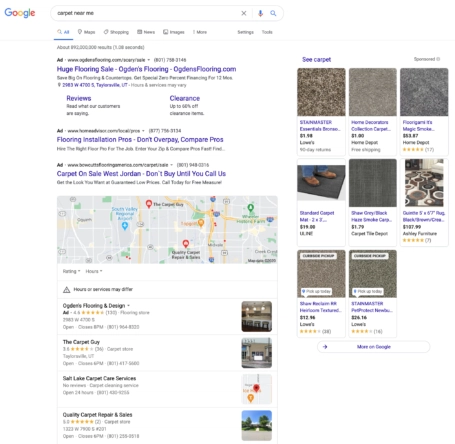Expand the Rating filter dropdown
Viewport: 455px width, 444px height.
[x=71, y=271]
